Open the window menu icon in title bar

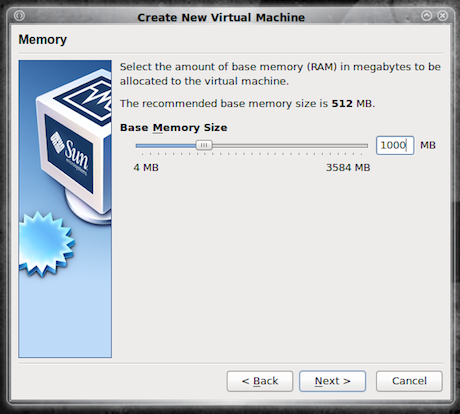click(x=19, y=16)
